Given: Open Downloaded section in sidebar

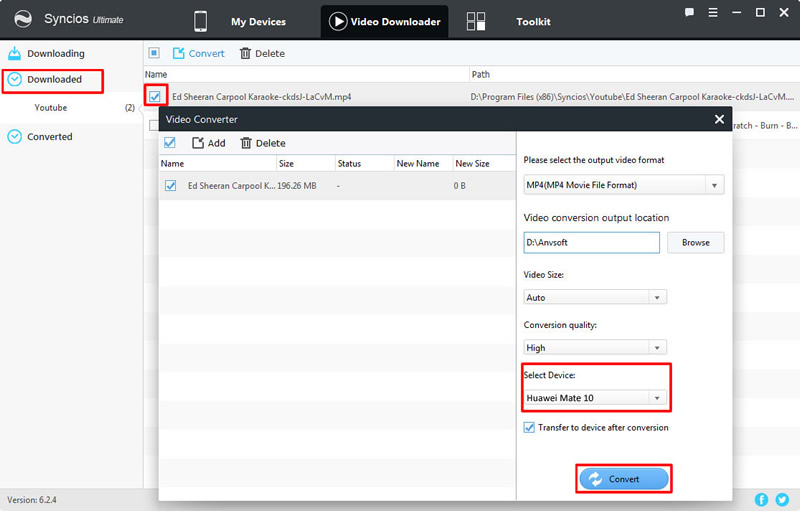Looking at the screenshot, I should (x=54, y=80).
